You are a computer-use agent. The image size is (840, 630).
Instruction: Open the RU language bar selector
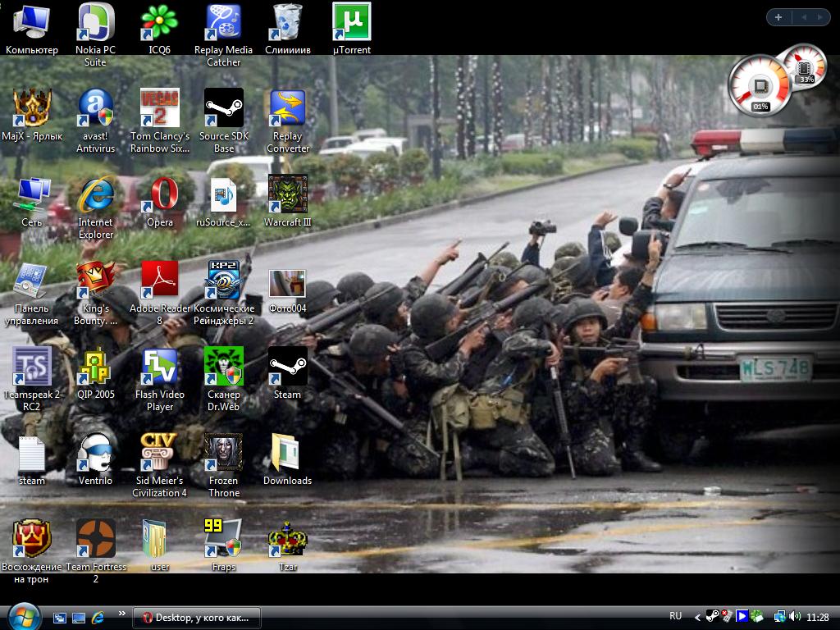(x=675, y=616)
